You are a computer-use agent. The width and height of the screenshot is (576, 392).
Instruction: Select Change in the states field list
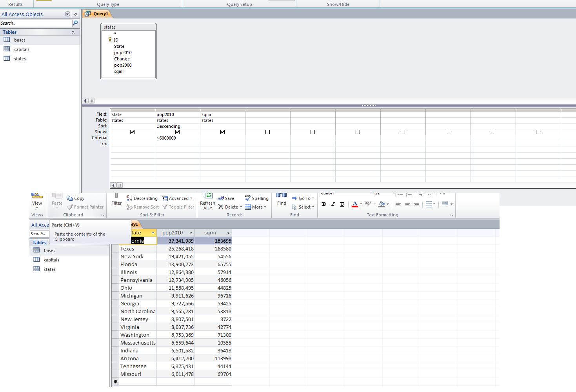[x=122, y=59]
